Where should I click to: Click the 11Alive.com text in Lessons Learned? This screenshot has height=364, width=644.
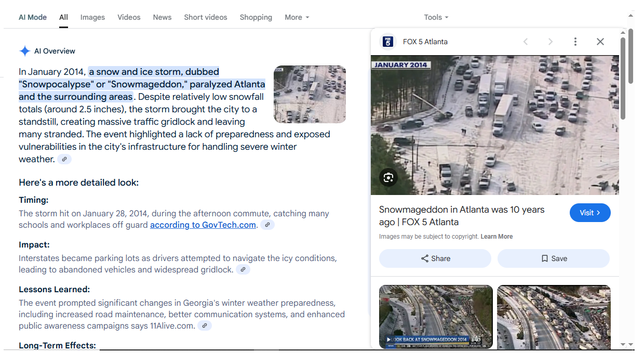click(172, 326)
